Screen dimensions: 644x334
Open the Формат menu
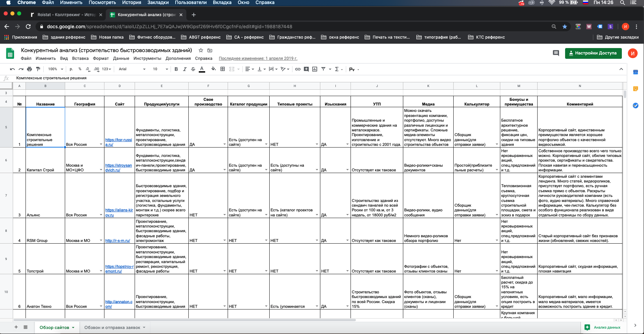point(101,58)
